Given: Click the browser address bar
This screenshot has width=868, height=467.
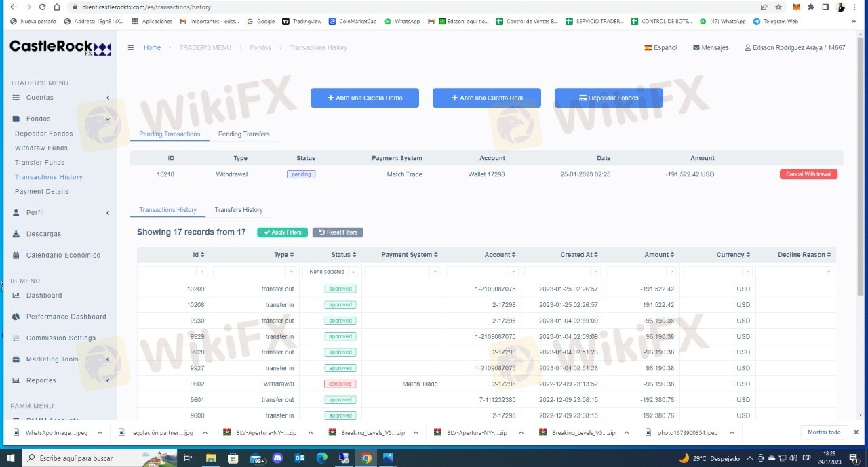Looking at the screenshot, I should point(414,7).
